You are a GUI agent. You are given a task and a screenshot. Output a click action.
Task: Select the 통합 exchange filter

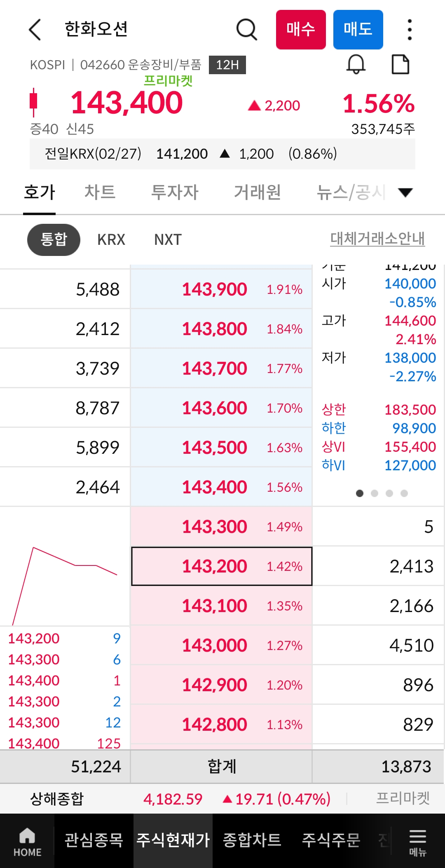pyautogui.click(x=54, y=239)
